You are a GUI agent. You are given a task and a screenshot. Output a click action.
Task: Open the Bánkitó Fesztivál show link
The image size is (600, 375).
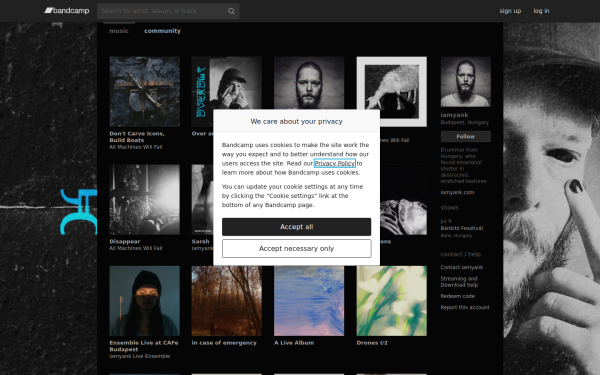click(461, 228)
